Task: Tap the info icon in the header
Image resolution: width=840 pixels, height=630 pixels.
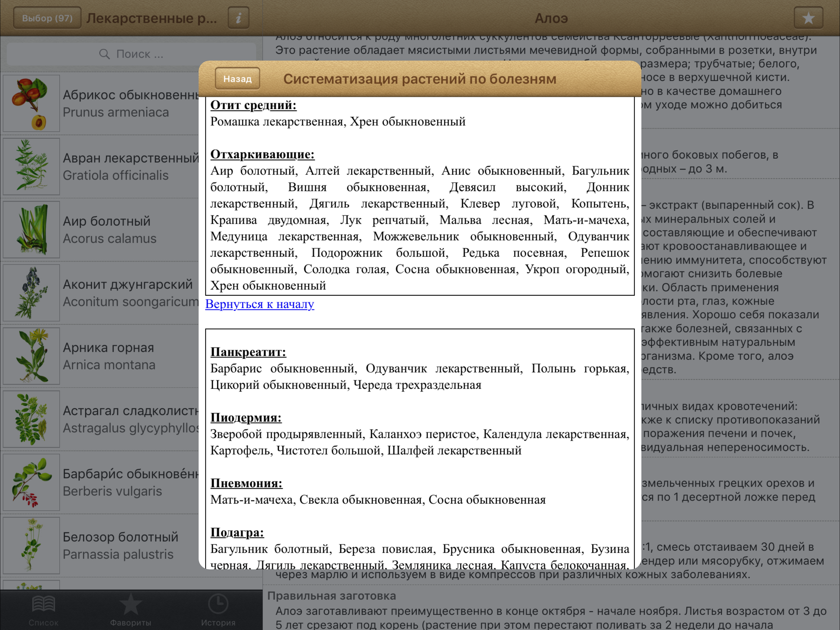Action: 239,18
